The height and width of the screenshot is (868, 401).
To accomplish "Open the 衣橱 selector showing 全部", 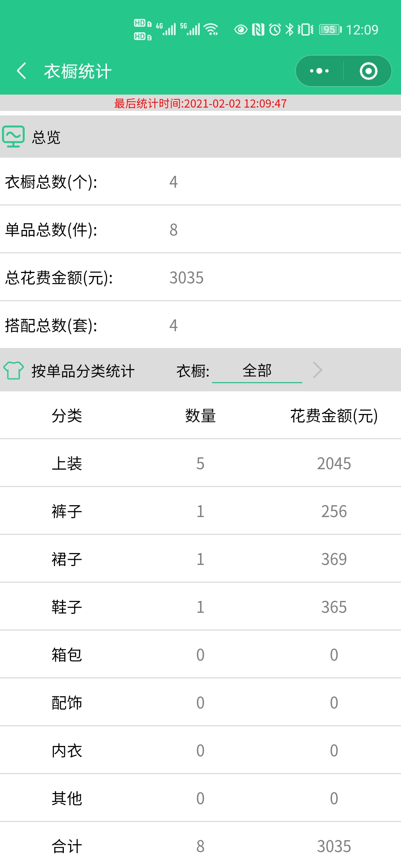I will click(x=257, y=371).
